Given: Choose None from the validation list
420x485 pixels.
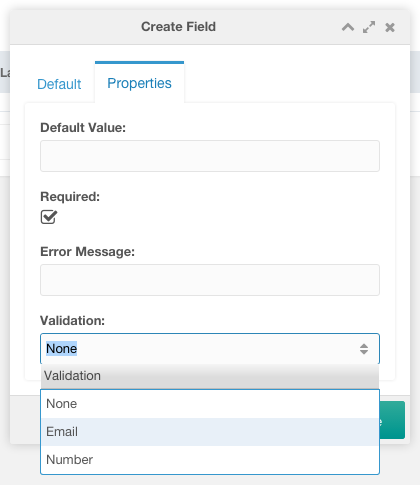Looking at the screenshot, I should point(210,404).
